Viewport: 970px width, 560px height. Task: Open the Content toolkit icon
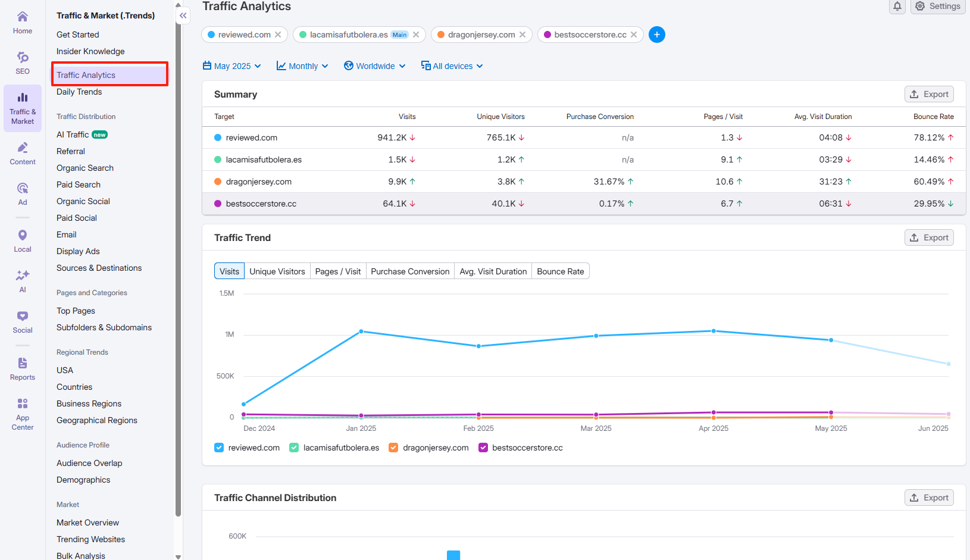[x=23, y=153]
